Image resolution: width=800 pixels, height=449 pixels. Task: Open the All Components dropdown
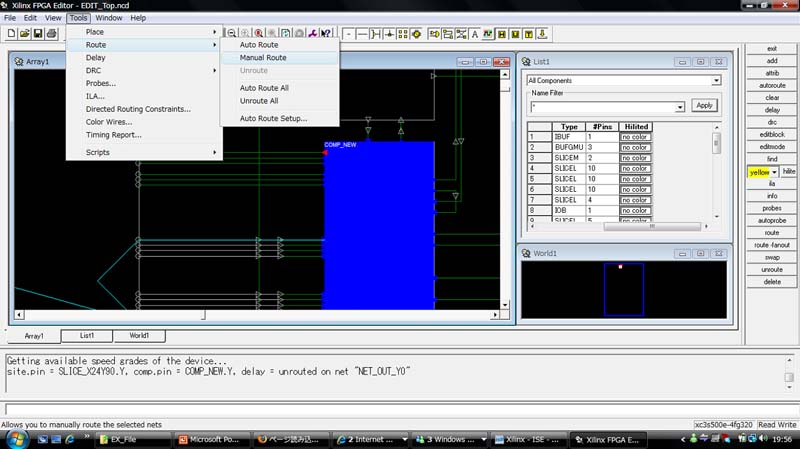(716, 81)
